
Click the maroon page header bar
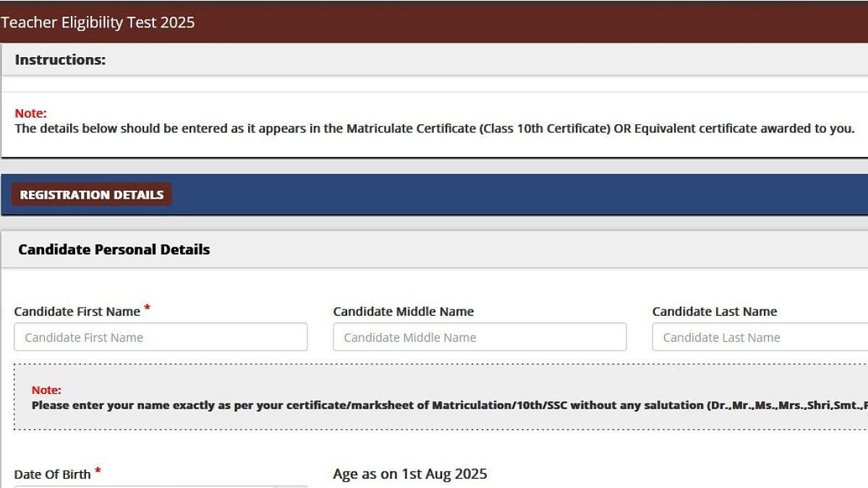pyautogui.click(x=506, y=22)
